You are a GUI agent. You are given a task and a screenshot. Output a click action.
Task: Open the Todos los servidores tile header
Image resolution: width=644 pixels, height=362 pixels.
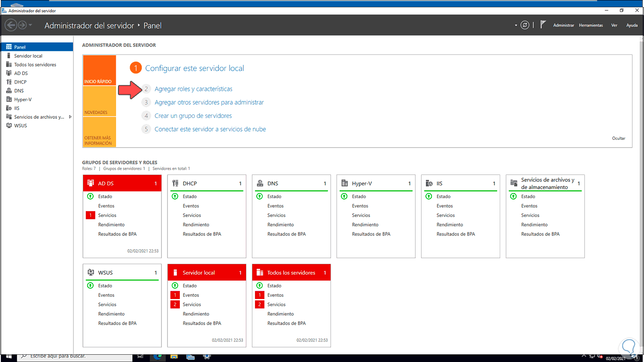click(x=291, y=272)
